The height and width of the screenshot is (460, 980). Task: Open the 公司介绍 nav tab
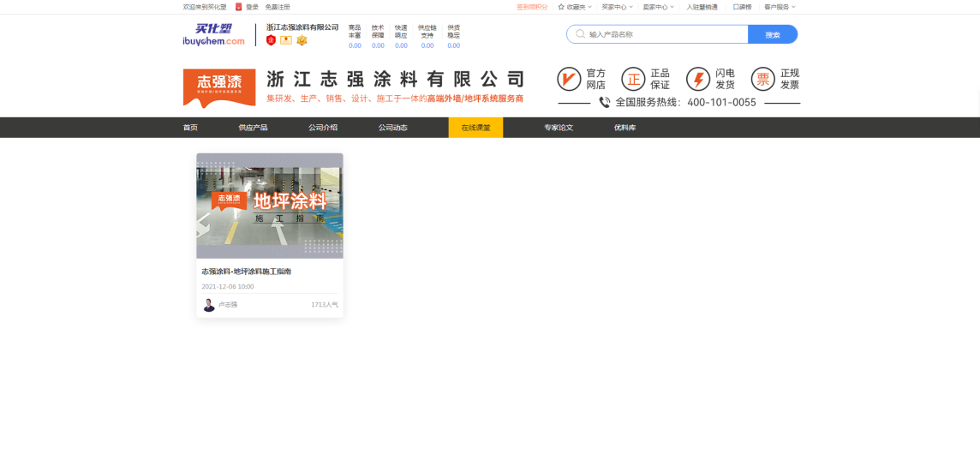tap(322, 128)
